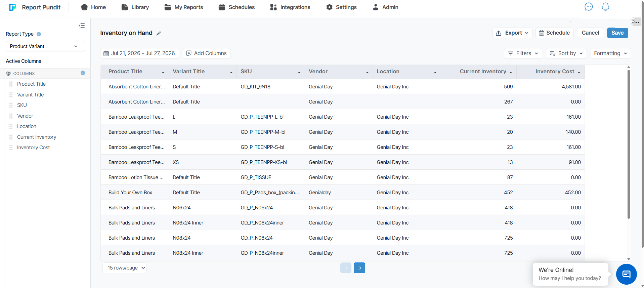
Task: Open Settings menu
Action: pyautogui.click(x=341, y=7)
